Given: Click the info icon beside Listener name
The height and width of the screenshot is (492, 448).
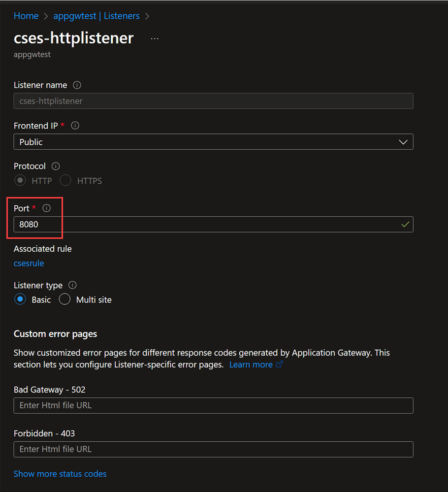Looking at the screenshot, I should click(x=77, y=85).
